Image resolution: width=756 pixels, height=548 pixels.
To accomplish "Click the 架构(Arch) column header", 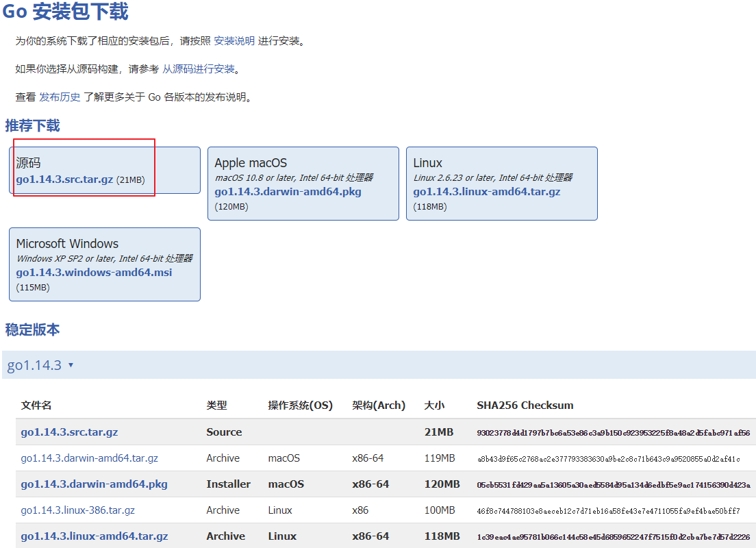I will point(379,406).
